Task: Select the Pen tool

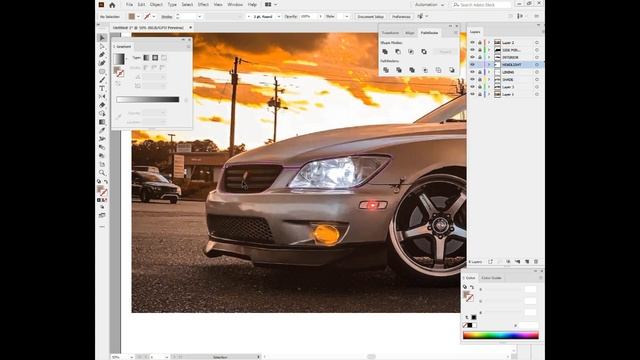Action: pos(102,55)
